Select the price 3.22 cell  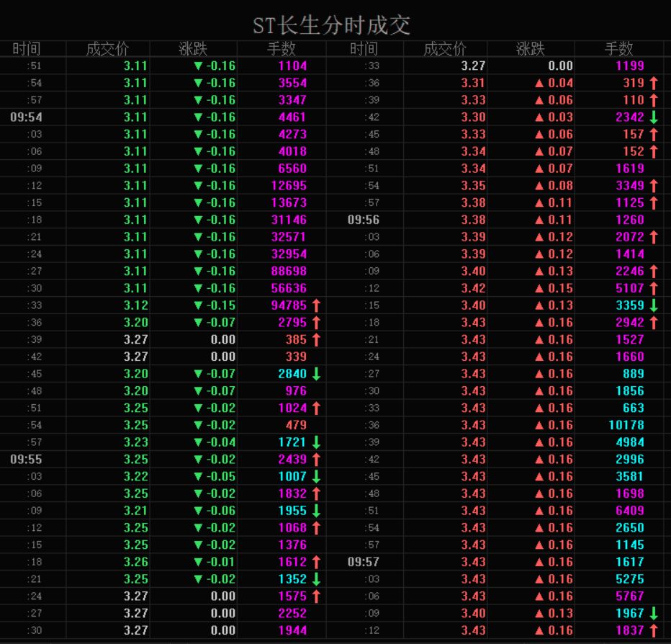click(x=135, y=476)
